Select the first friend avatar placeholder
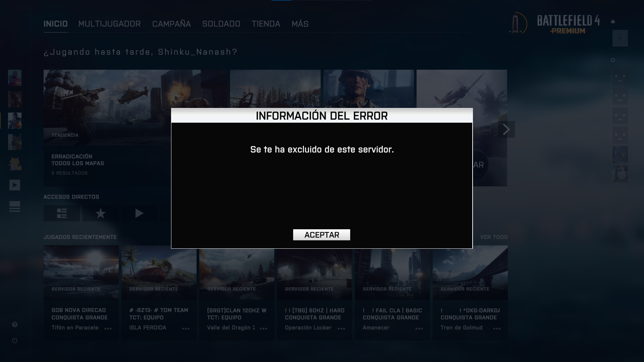The width and height of the screenshot is (644, 362). click(620, 77)
